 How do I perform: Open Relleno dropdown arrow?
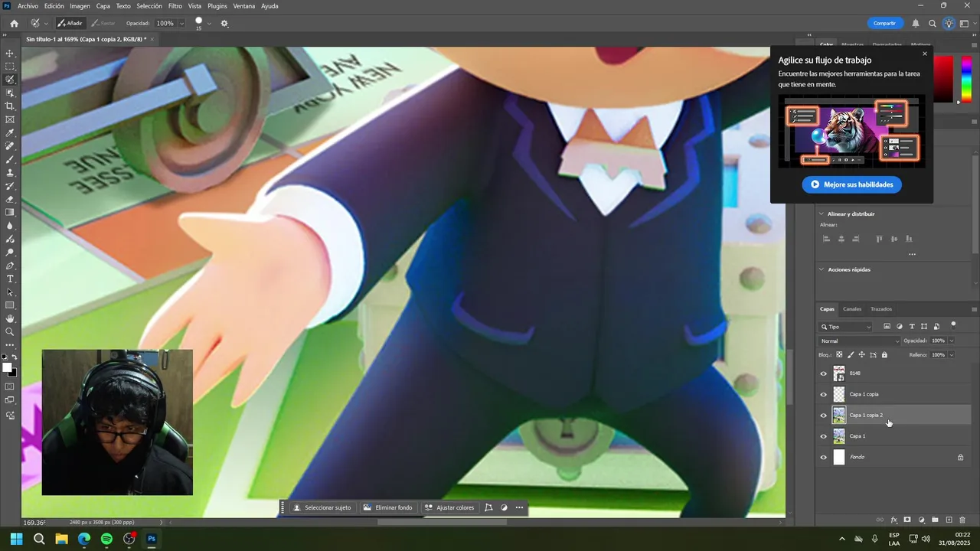[x=952, y=355]
